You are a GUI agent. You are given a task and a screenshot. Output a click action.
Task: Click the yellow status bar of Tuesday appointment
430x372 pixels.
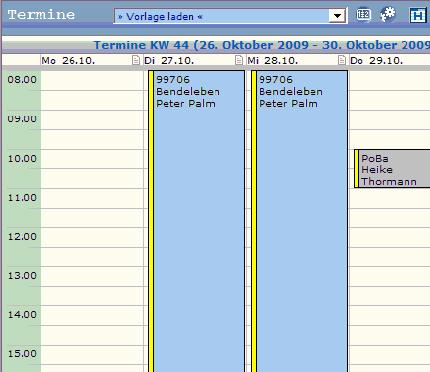pyautogui.click(x=151, y=221)
